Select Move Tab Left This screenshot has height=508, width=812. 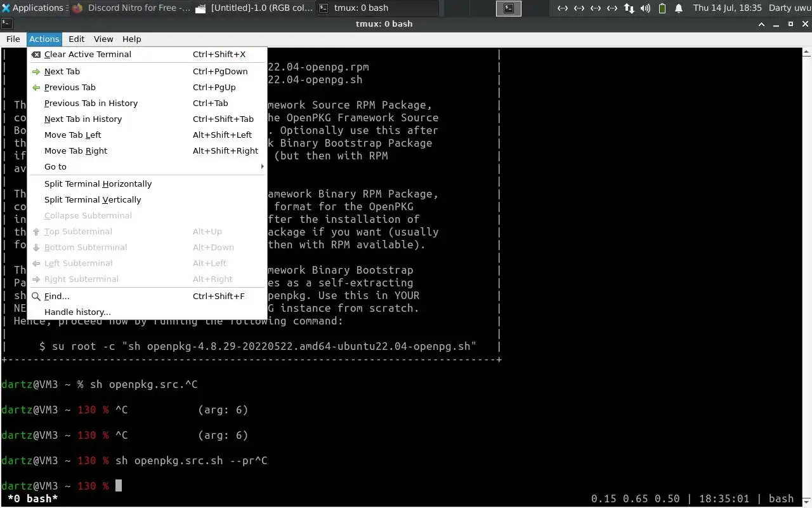click(147, 135)
